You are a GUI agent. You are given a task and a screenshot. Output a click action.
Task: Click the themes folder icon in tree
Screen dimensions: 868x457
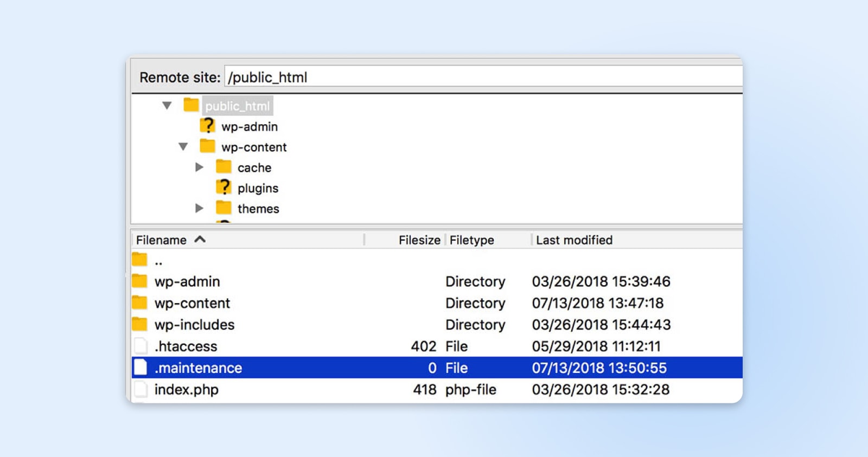point(224,208)
